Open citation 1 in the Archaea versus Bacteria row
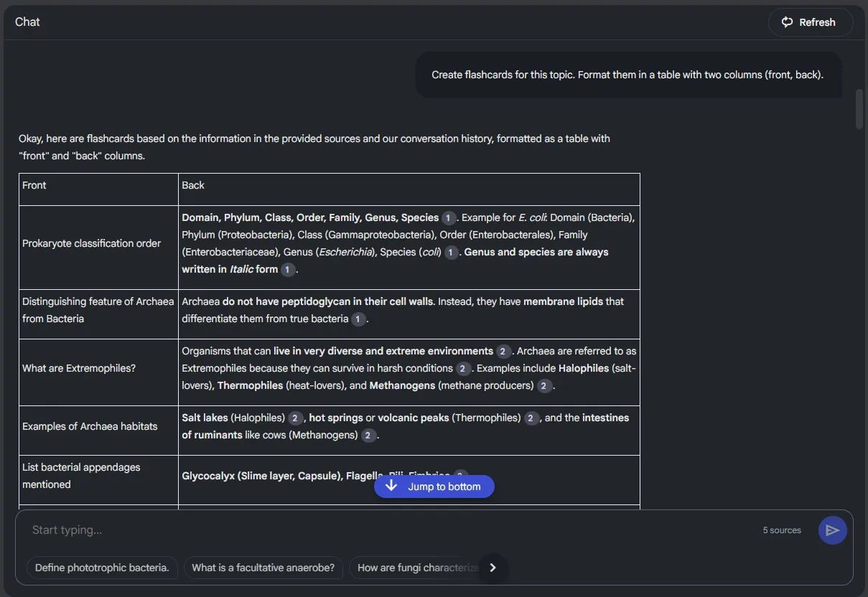The width and height of the screenshot is (868, 597). click(x=358, y=319)
